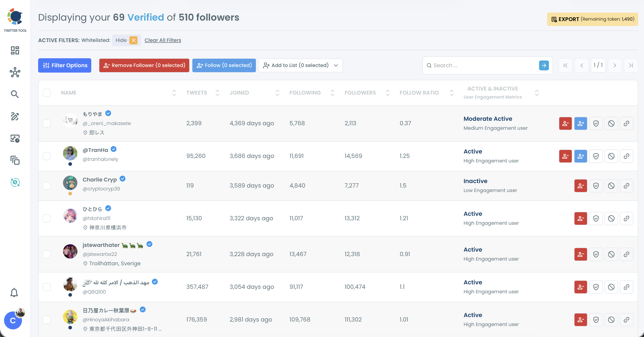Open profile link icon for @jstewartxx22
This screenshot has height=337, width=644.
point(626,254)
